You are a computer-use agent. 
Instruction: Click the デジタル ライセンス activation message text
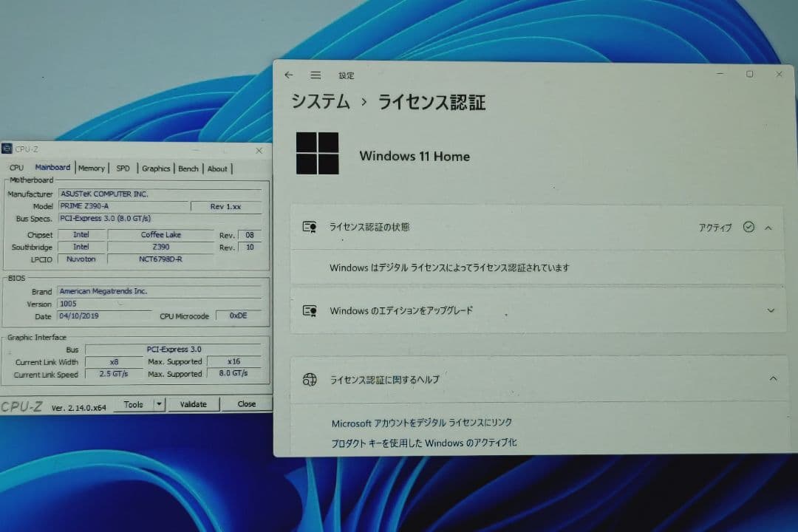(449, 267)
